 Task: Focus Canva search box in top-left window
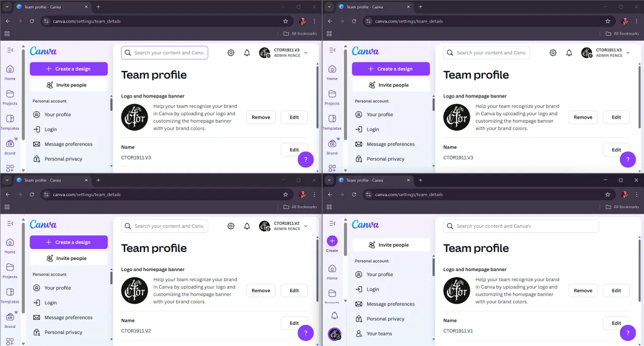[165, 53]
